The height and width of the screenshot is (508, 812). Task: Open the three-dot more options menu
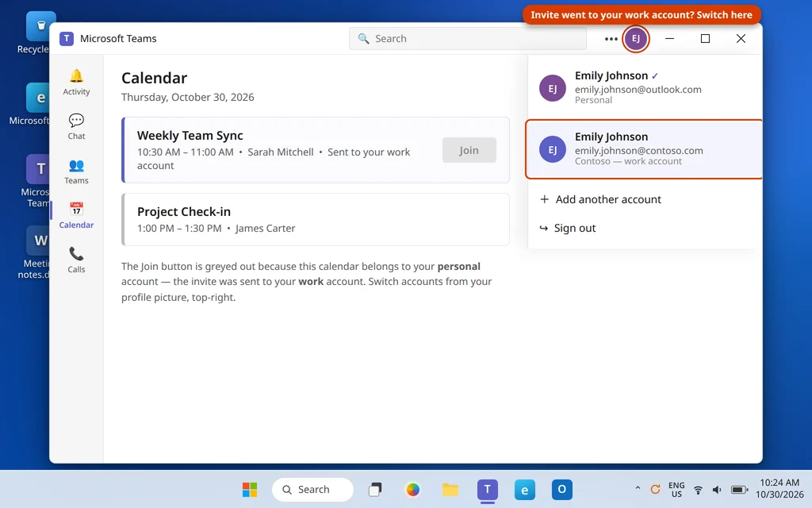pos(611,38)
